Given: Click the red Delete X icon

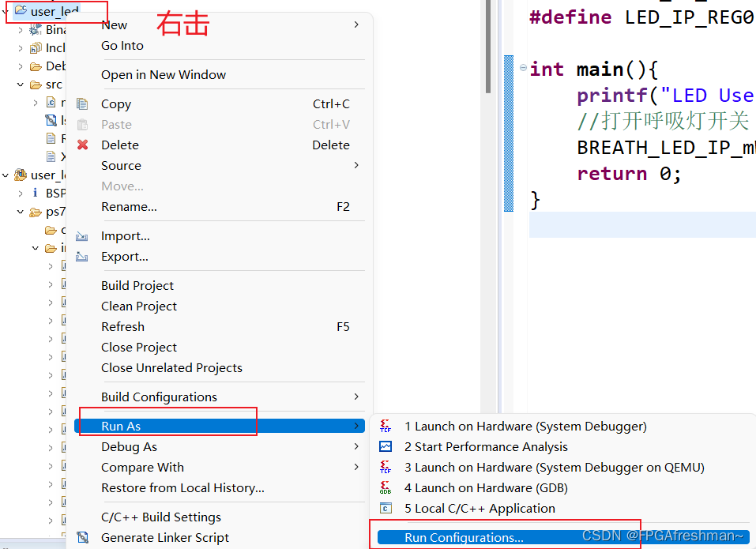Looking at the screenshot, I should click(82, 145).
